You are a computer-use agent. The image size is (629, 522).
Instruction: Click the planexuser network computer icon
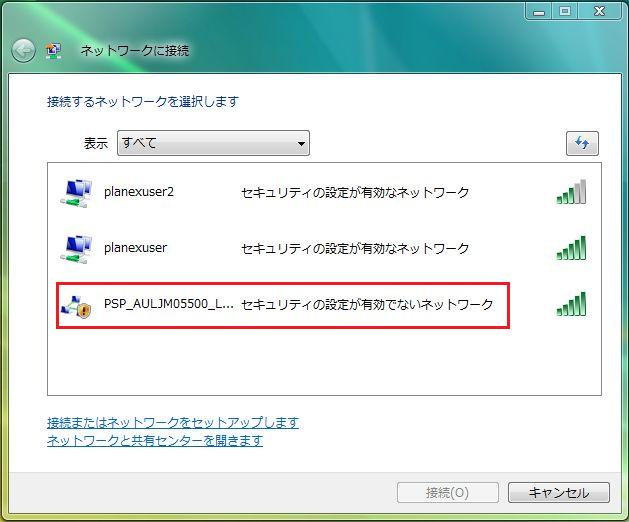[76, 248]
